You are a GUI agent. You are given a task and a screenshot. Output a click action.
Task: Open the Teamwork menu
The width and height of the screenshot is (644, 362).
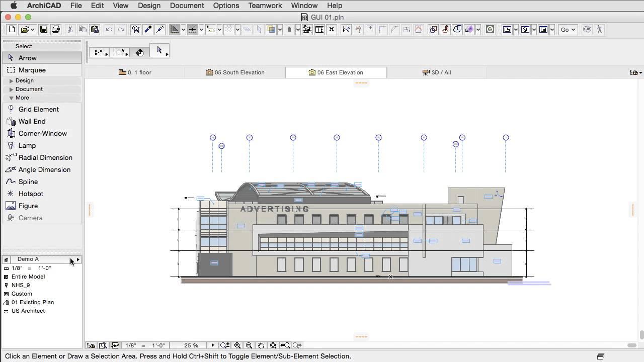coord(265,6)
